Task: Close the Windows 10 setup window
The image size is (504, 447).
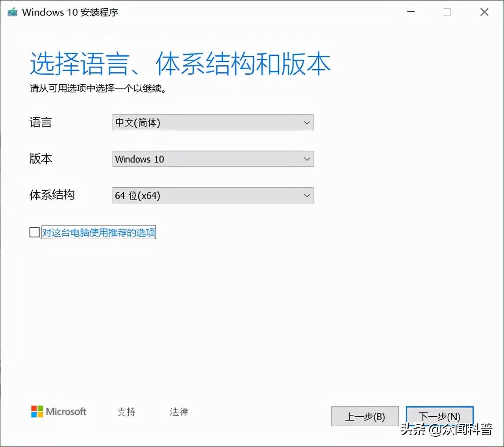Action: 484,12
